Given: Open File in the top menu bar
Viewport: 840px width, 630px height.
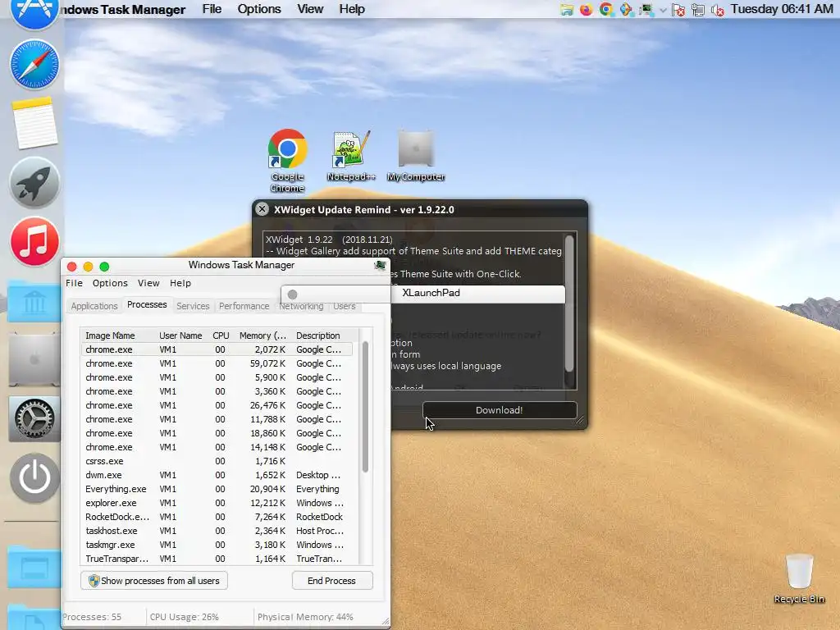Looking at the screenshot, I should tap(212, 9).
